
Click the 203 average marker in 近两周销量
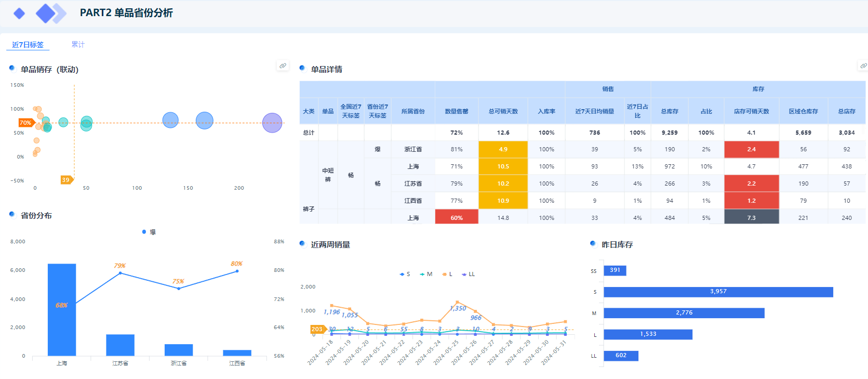[x=317, y=329]
